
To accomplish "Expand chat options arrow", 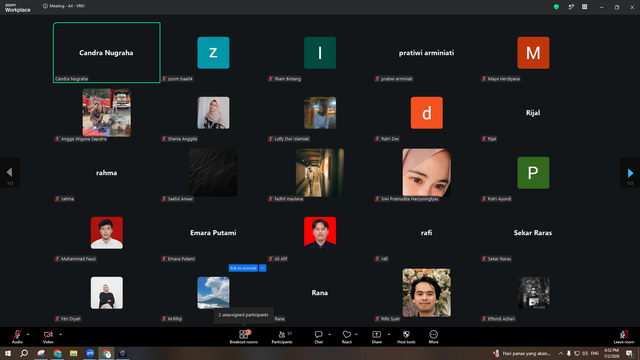I will point(329,334).
